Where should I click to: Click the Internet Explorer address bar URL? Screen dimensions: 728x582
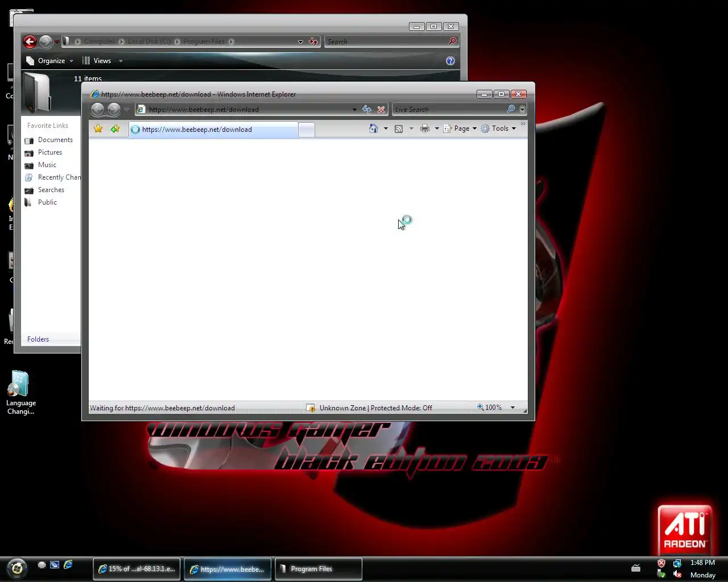click(204, 110)
